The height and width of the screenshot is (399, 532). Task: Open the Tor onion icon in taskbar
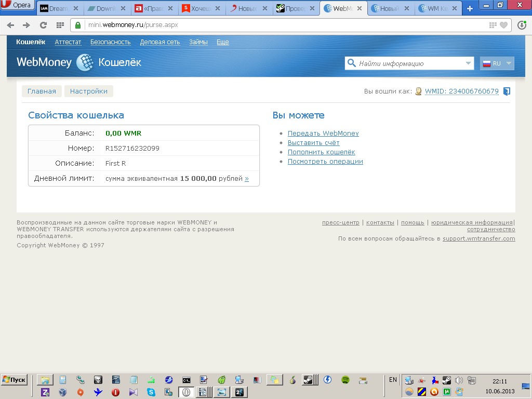point(292,380)
